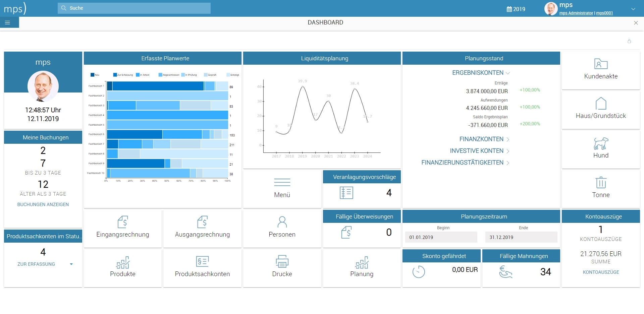The image size is (644, 314).
Task: Toggle the Neu legend entry in chart
Action: [x=95, y=75]
